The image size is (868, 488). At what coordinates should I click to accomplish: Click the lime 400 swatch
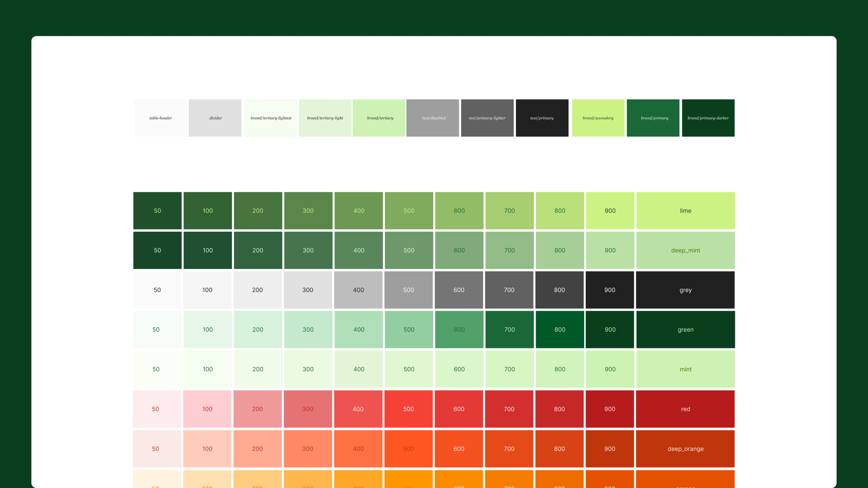coord(359,211)
